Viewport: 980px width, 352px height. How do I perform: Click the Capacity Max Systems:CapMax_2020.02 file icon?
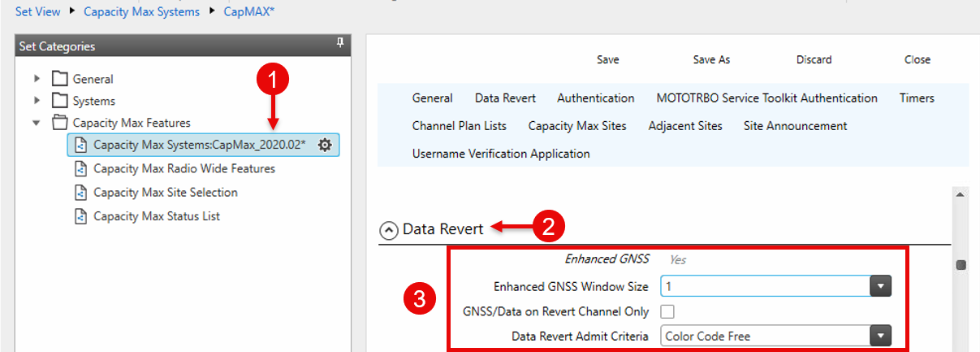point(80,145)
